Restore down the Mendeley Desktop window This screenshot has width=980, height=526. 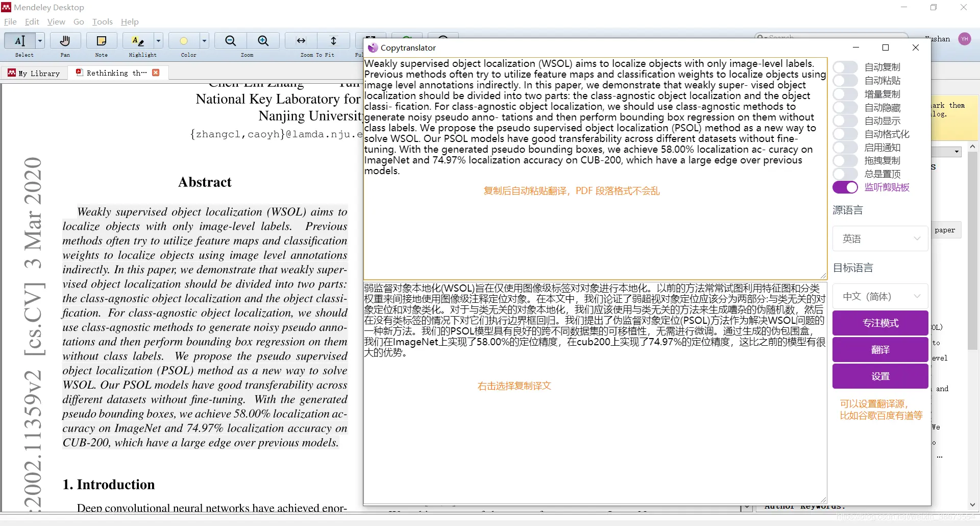(x=934, y=7)
